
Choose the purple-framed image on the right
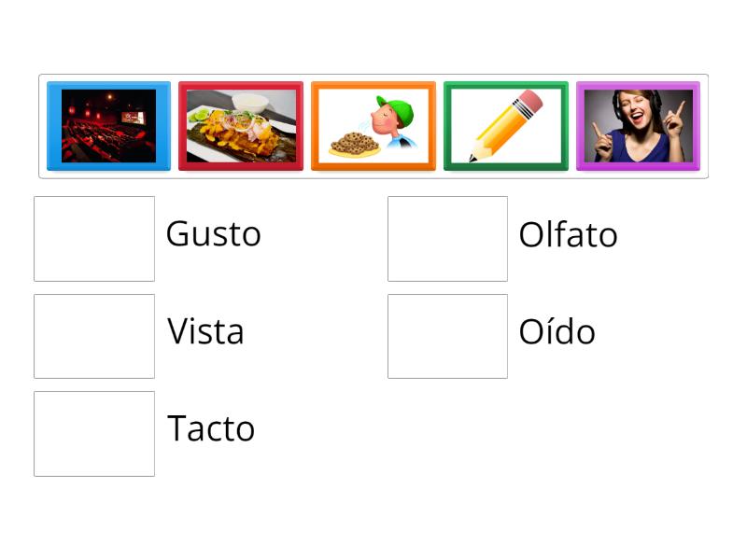[639, 126]
